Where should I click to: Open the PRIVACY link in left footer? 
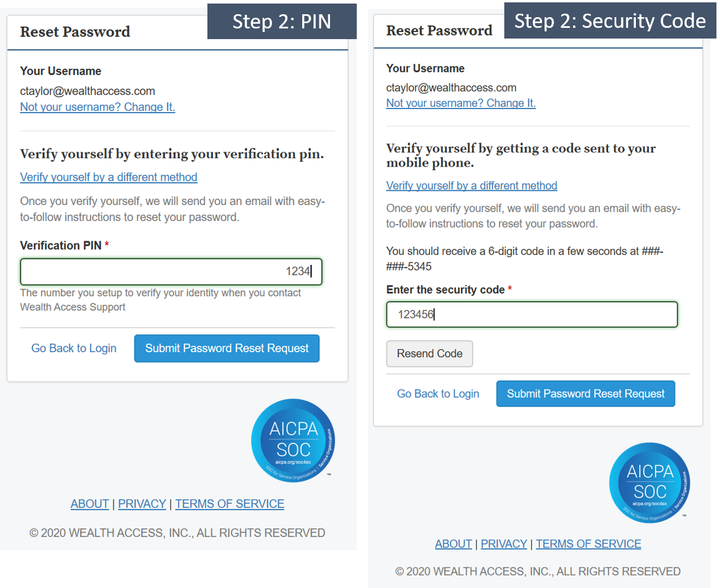point(142,504)
